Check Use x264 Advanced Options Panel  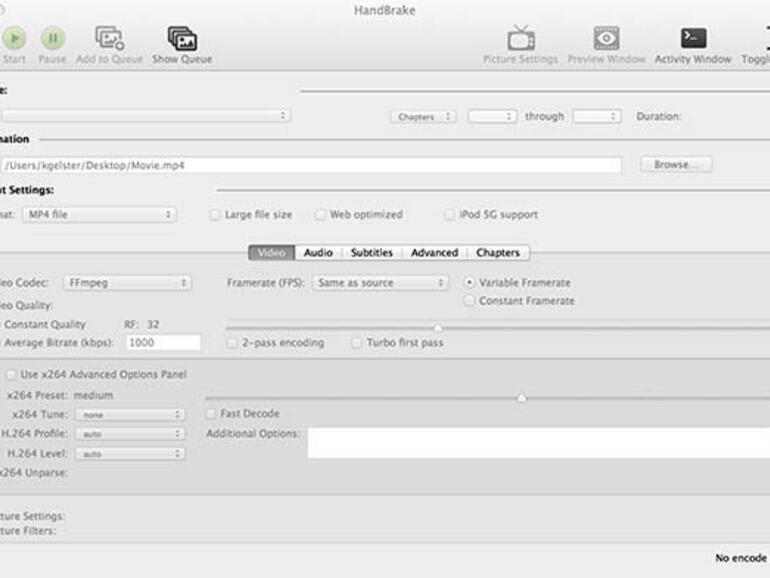click(x=10, y=375)
